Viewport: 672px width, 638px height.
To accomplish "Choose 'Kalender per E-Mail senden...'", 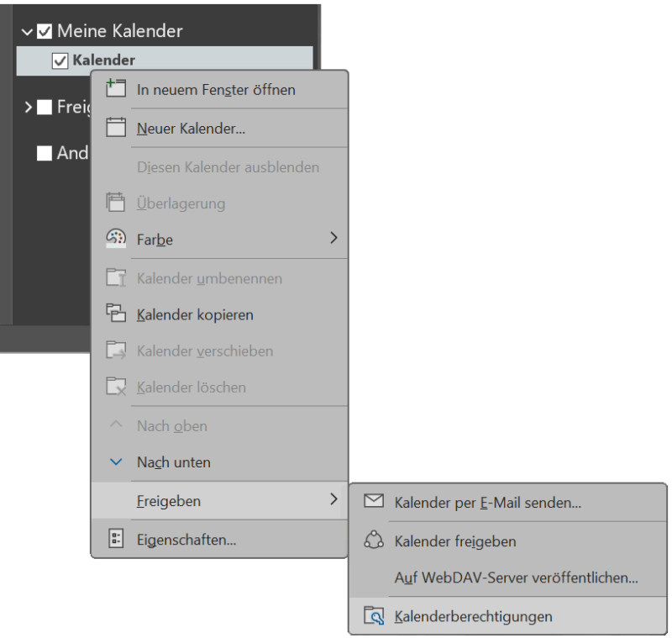I will click(x=487, y=503).
